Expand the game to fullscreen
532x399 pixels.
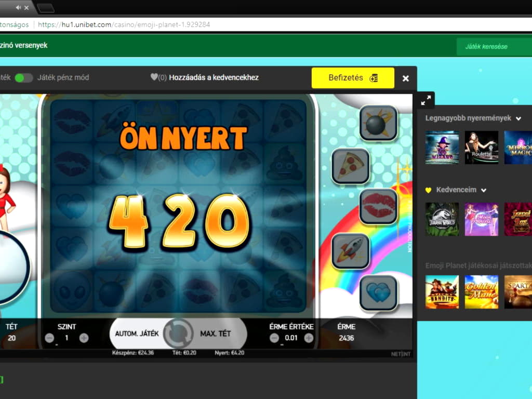[426, 100]
